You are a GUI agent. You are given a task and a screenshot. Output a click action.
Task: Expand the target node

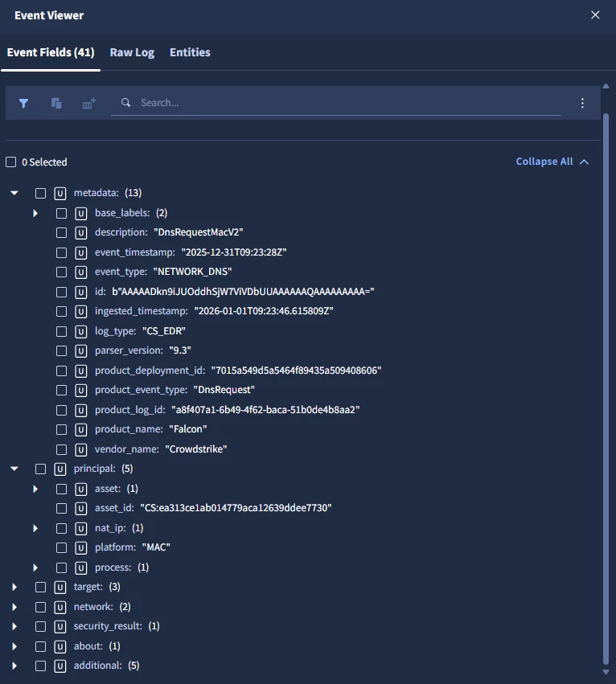tap(14, 588)
